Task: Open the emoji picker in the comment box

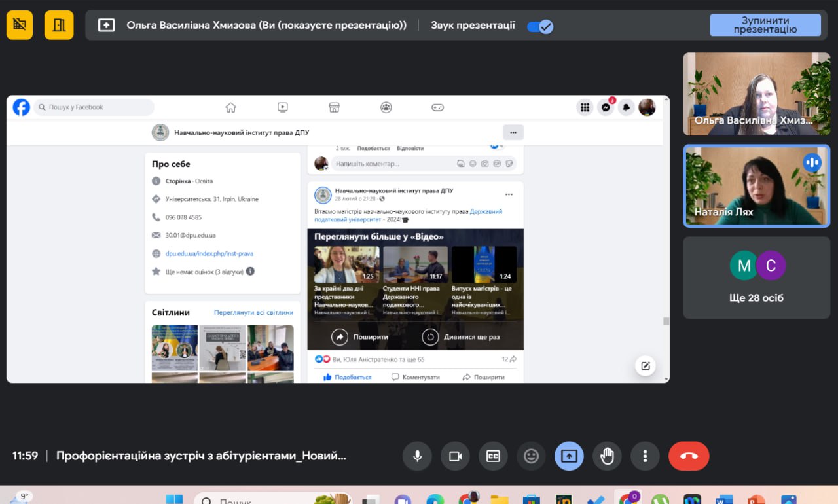Action: [473, 164]
